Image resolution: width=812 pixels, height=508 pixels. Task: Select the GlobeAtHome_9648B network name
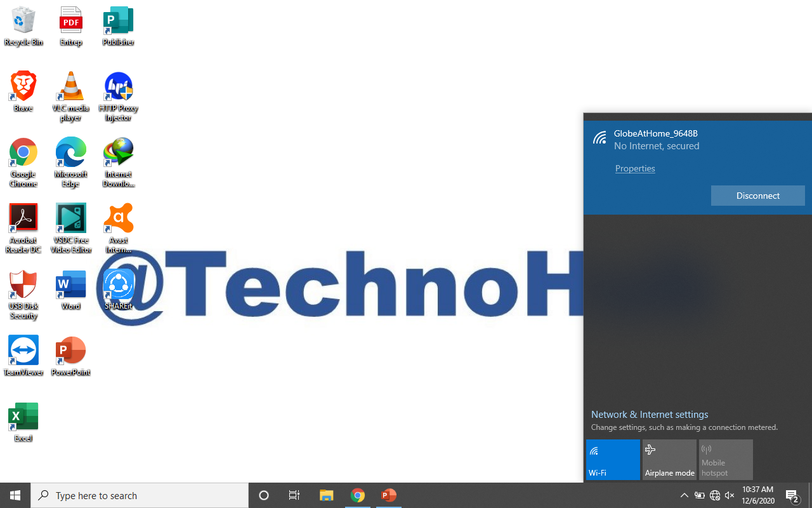point(656,133)
